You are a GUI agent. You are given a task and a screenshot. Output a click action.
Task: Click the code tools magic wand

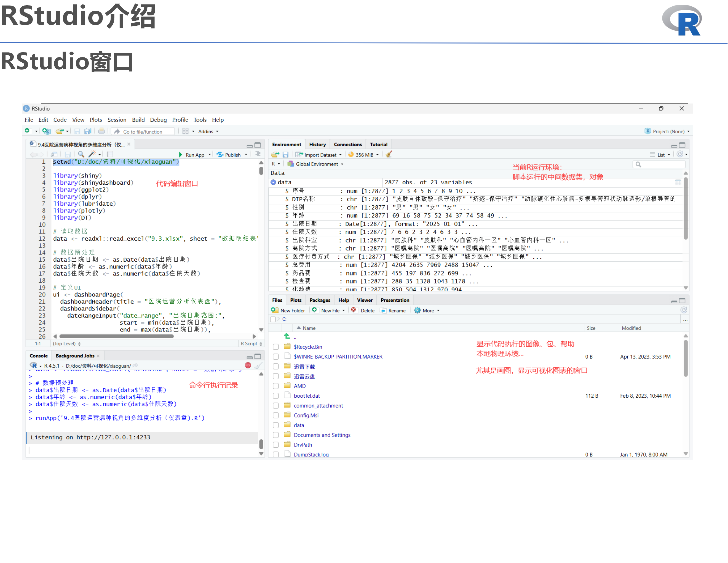pyautogui.click(x=92, y=154)
